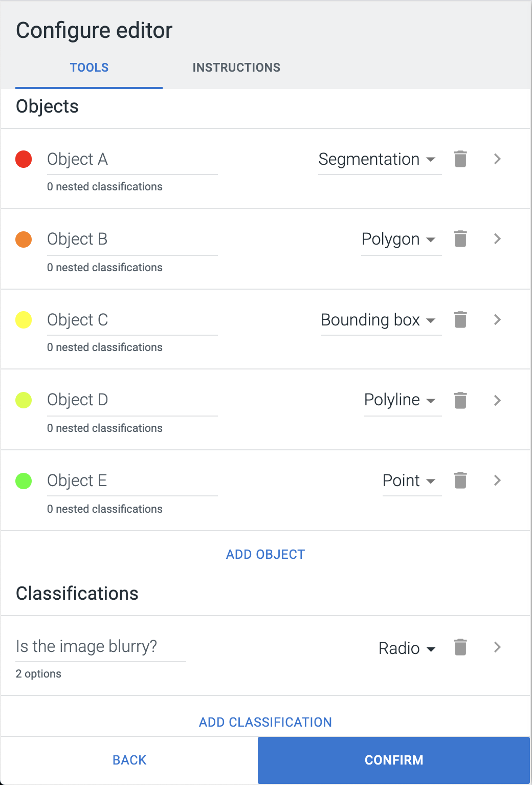Open Radio classification type dropdown
This screenshot has width=532, height=785.
point(407,648)
